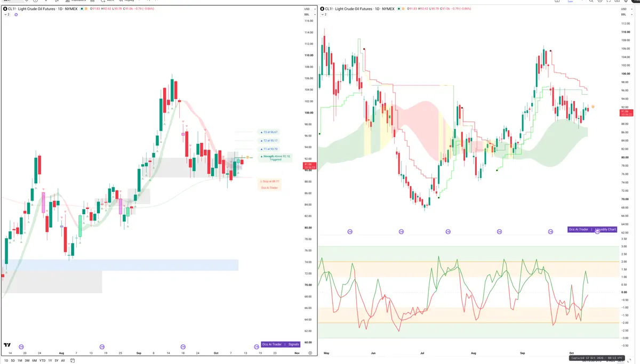The image size is (640, 364).
Task: Click left chart high value H92.62
Action: [106, 9]
